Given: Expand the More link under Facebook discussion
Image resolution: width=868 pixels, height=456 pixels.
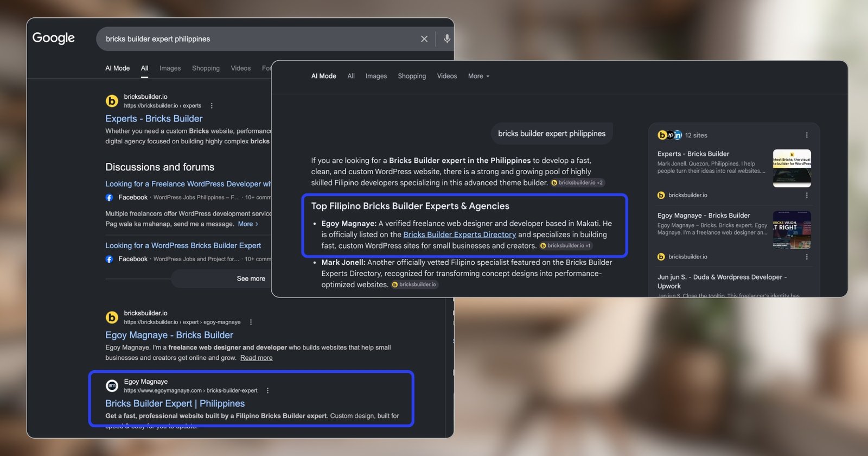Looking at the screenshot, I should [x=248, y=224].
